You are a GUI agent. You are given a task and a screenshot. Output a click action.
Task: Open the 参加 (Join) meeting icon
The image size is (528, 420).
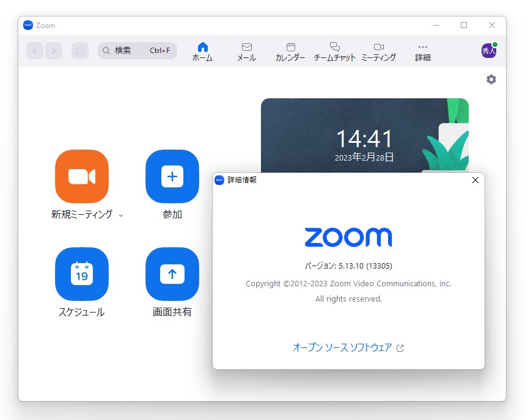[x=172, y=176]
